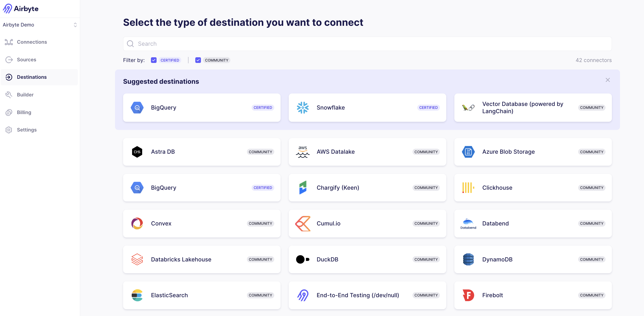Open the Builder section

tap(25, 94)
